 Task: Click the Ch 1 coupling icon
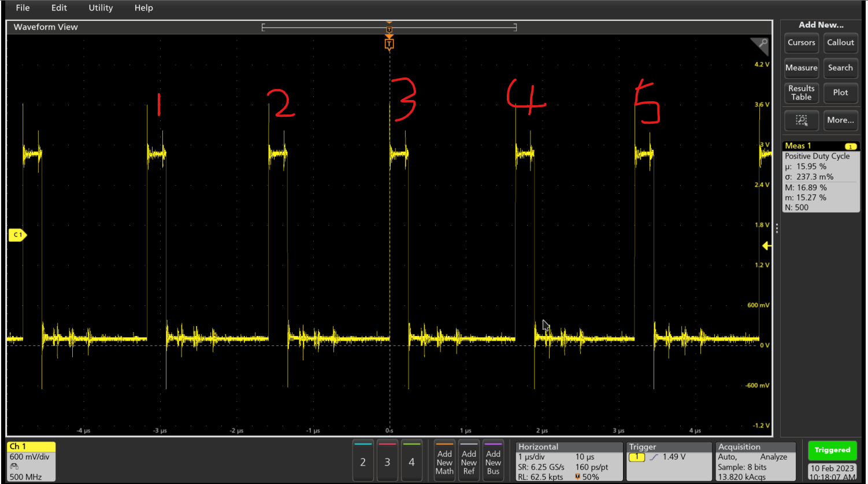point(14,467)
